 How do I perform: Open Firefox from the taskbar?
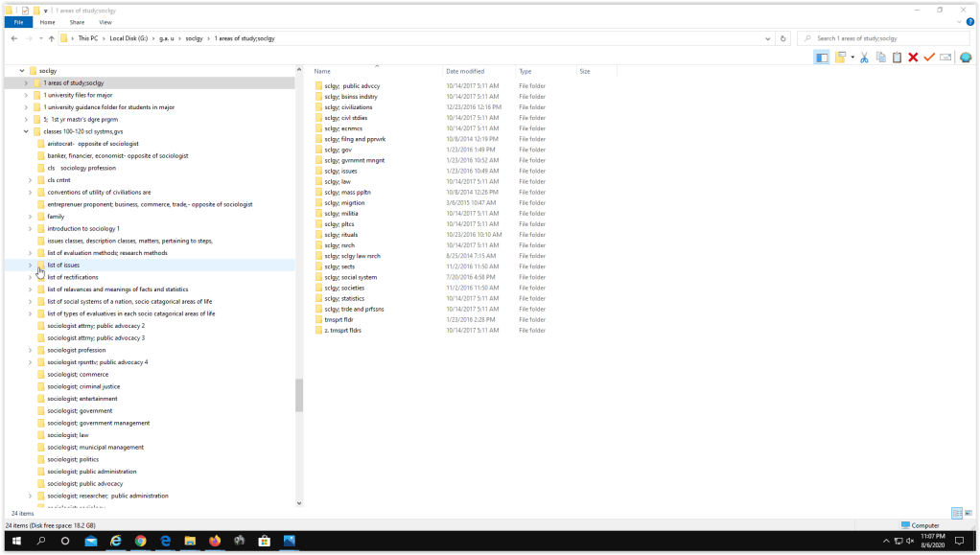tap(215, 542)
